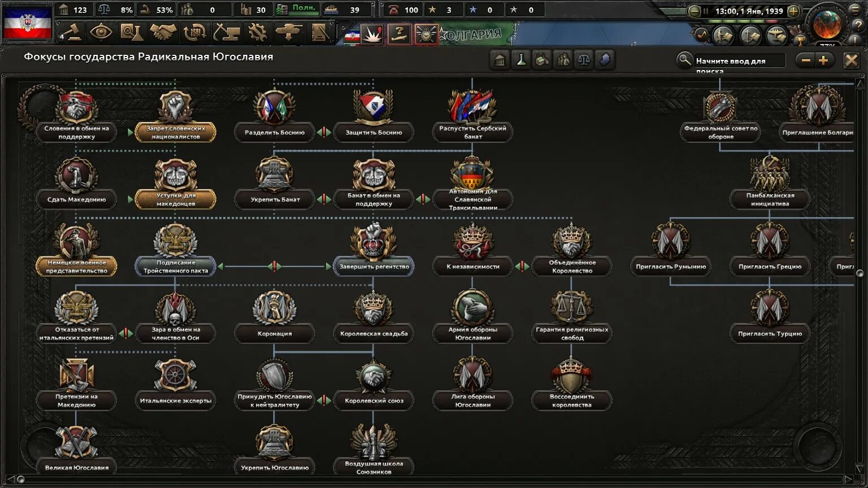Select the Подписание Тройственного пакта focus
868x488 pixels.
click(175, 267)
